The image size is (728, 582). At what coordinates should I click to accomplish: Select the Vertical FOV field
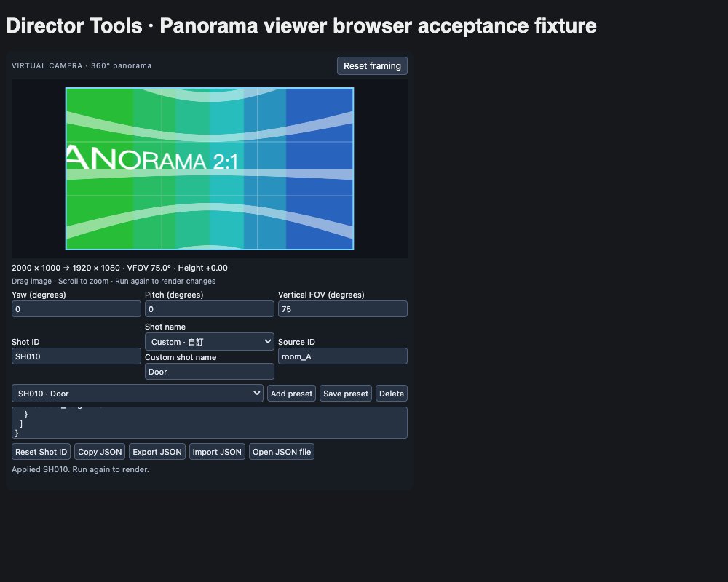coord(343,309)
